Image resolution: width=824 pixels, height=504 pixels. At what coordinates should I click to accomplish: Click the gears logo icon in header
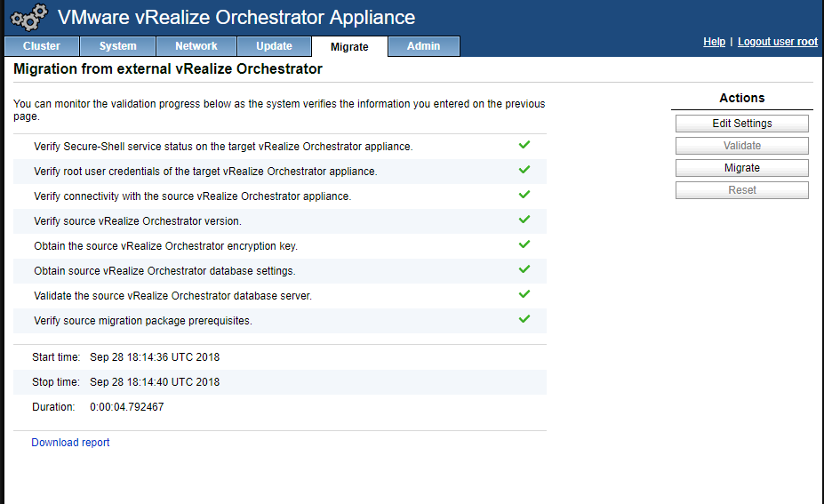(x=29, y=18)
